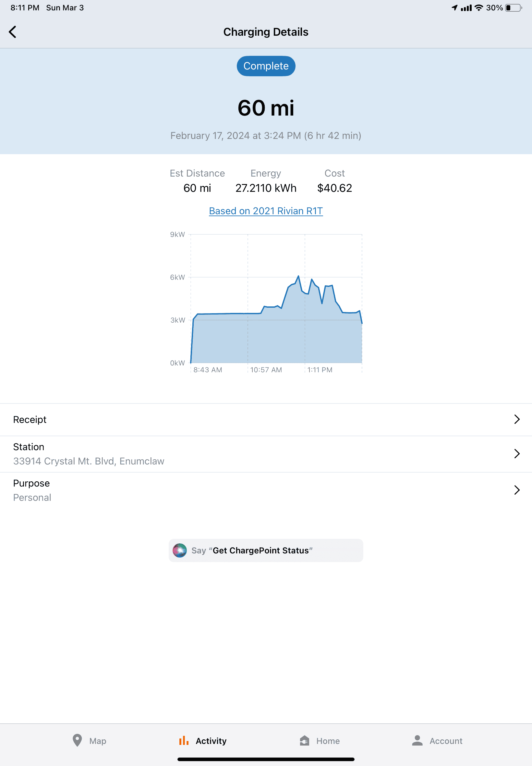Open Station details chevron
This screenshot has height=766, width=532.
[517, 454]
